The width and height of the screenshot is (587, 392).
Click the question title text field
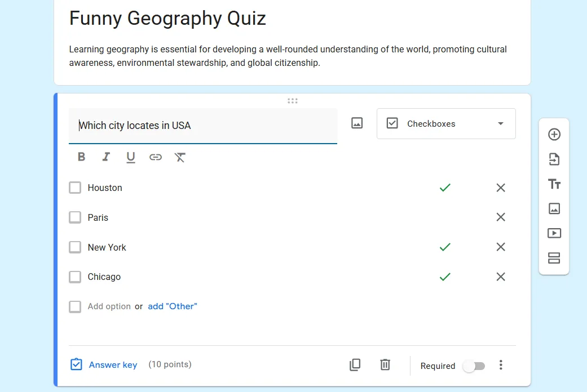click(203, 126)
